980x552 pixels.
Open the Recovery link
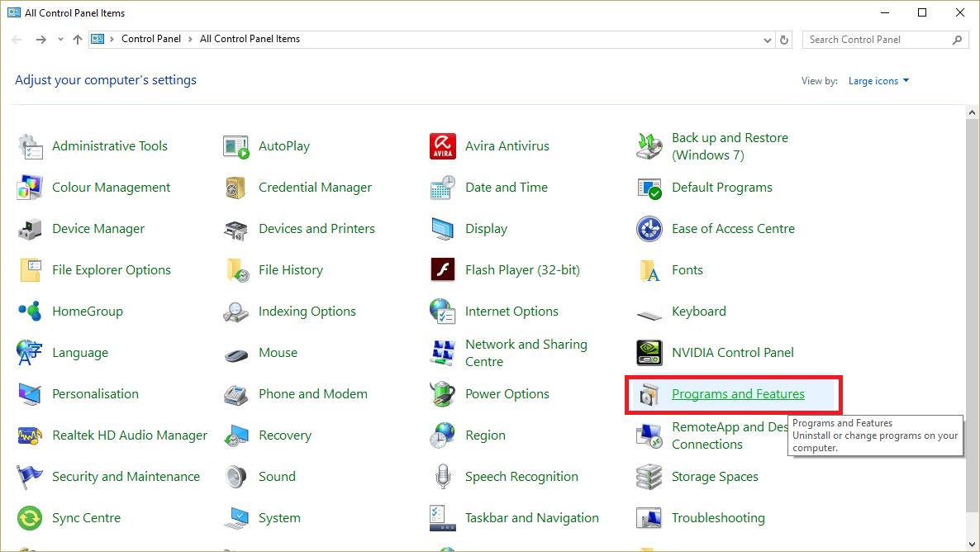[x=285, y=435]
